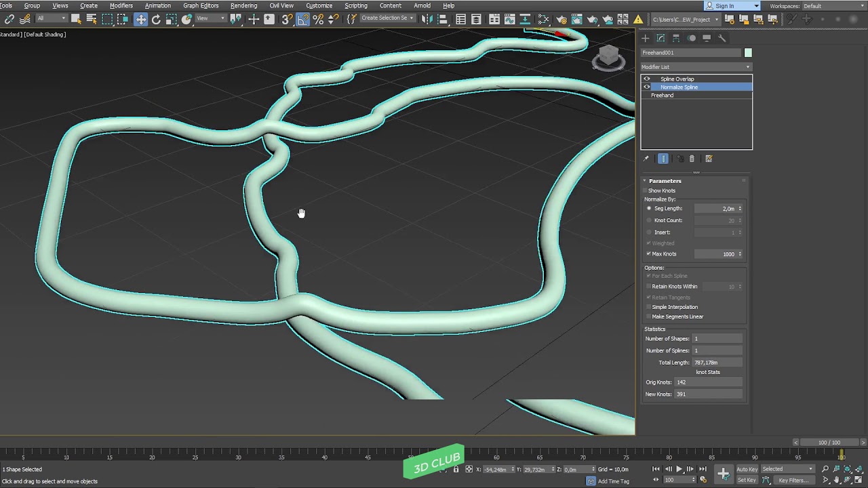Viewport: 868px width, 488px height.
Task: Select the Seg Length radio button
Action: [x=649, y=209]
